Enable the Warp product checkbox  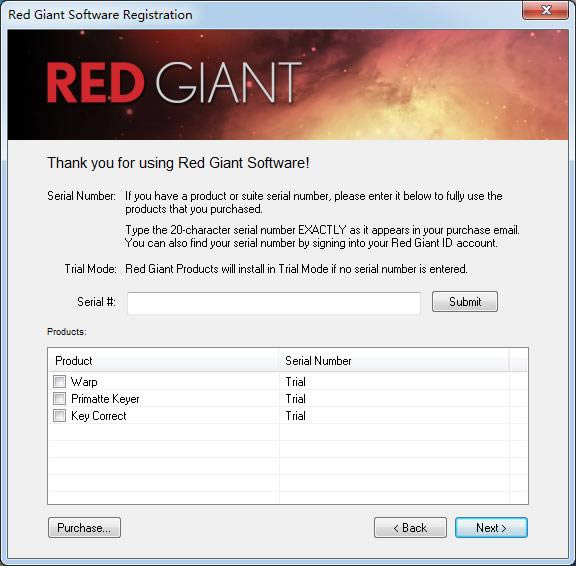pyautogui.click(x=60, y=381)
